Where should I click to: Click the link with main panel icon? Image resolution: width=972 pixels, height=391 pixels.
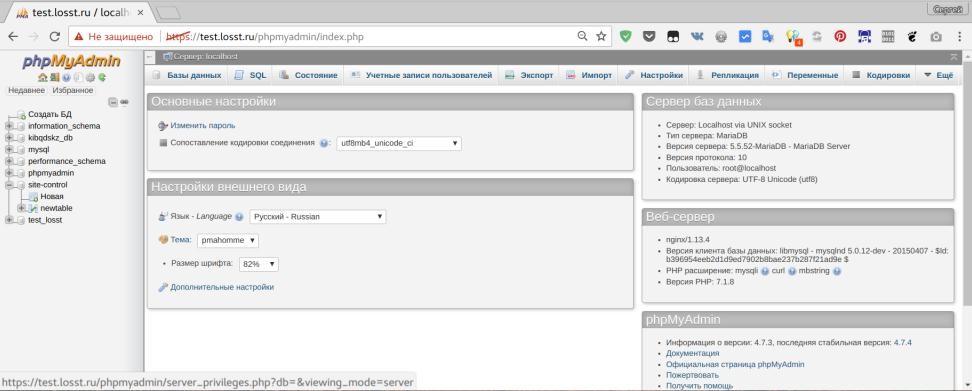tap(124, 102)
